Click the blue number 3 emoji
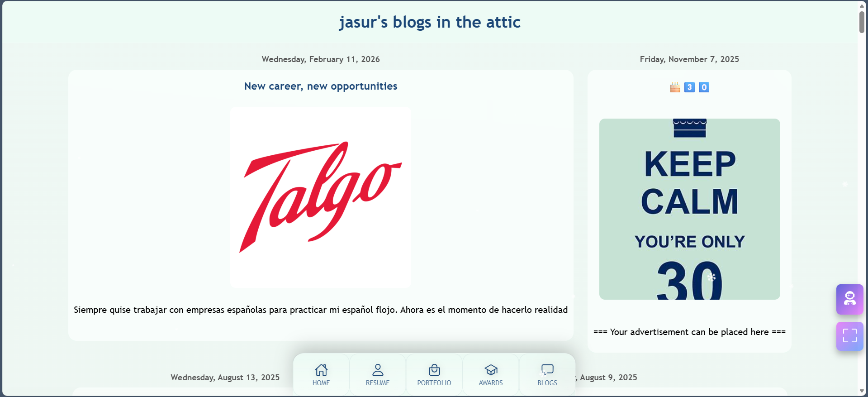 (x=689, y=87)
